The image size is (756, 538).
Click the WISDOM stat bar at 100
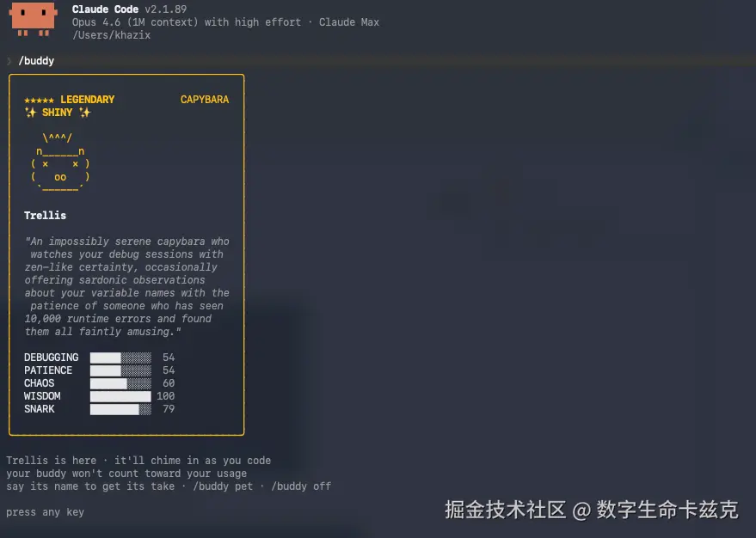coord(120,395)
